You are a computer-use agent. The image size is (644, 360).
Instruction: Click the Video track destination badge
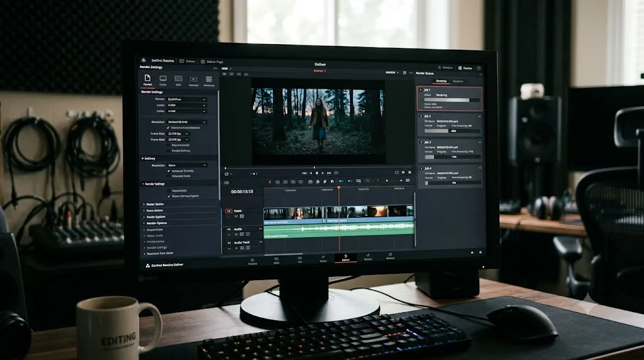pyautogui.click(x=229, y=211)
